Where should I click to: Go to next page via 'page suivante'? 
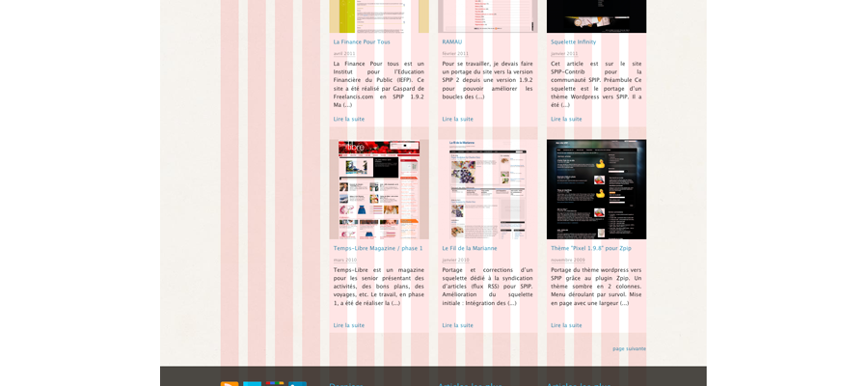tap(629, 349)
